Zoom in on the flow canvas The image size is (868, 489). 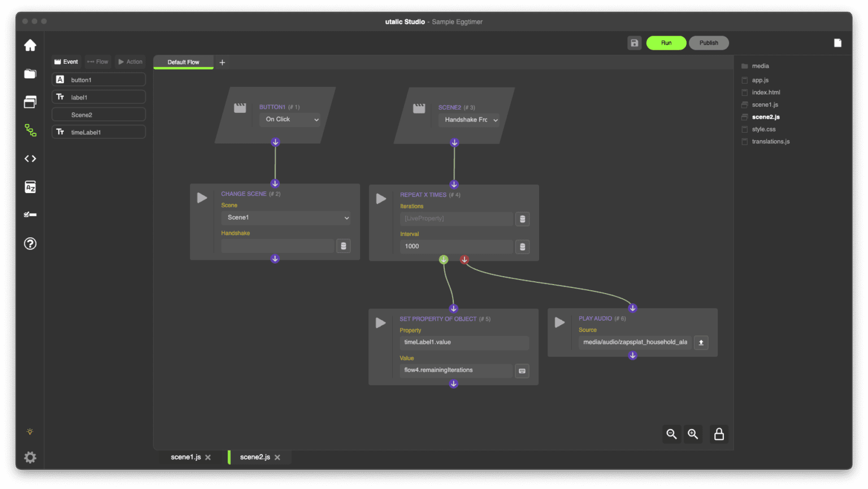(x=693, y=434)
